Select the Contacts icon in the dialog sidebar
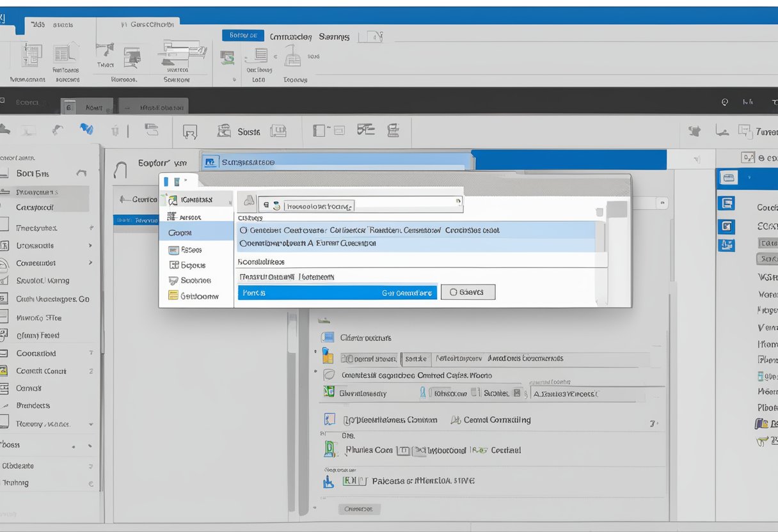 171,199
